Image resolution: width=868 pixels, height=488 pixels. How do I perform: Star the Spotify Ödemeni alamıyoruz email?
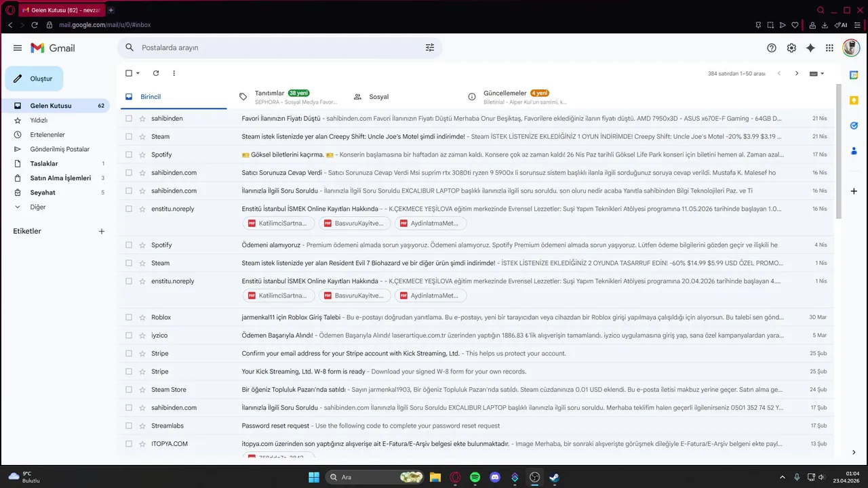pyautogui.click(x=142, y=245)
